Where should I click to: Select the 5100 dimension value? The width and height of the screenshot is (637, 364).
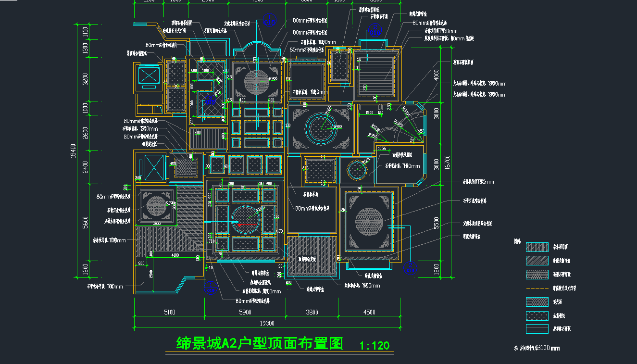point(170,312)
